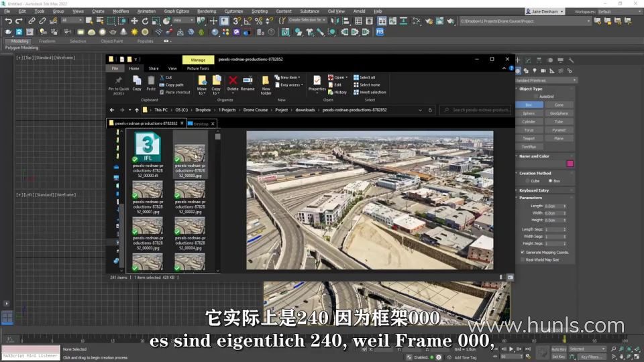Click the blue RB toolbar icon

[x=380, y=32]
